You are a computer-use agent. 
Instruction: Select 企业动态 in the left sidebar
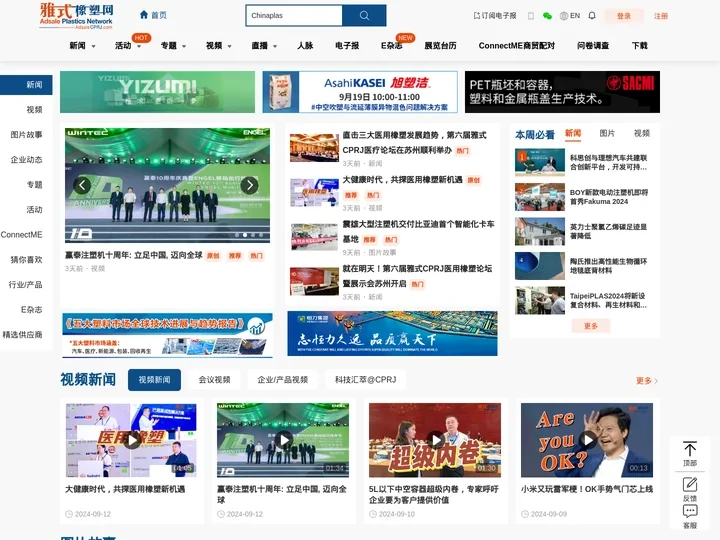click(26, 159)
